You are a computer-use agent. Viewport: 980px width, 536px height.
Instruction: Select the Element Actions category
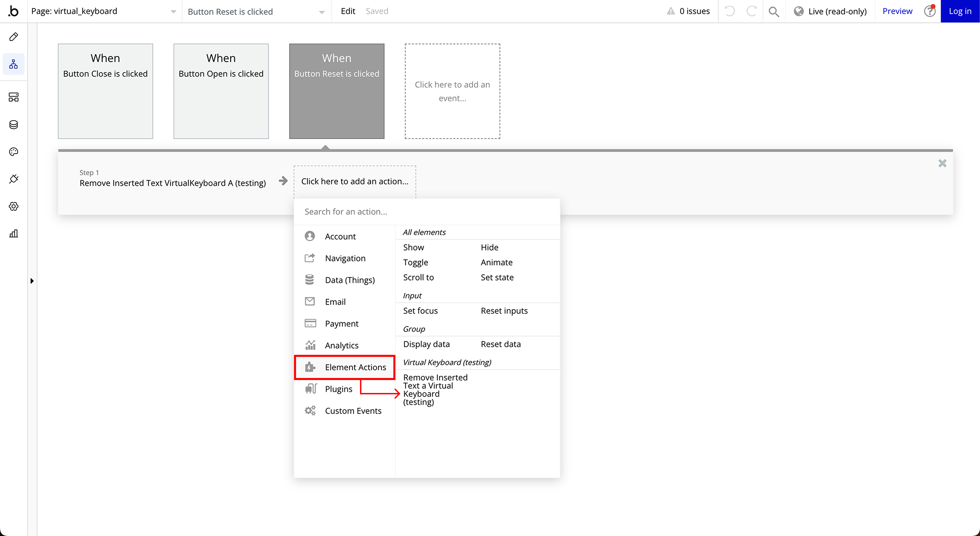click(x=345, y=367)
